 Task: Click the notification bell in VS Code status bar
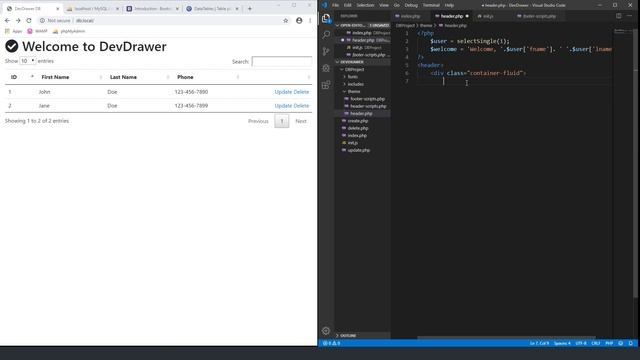[x=631, y=343]
